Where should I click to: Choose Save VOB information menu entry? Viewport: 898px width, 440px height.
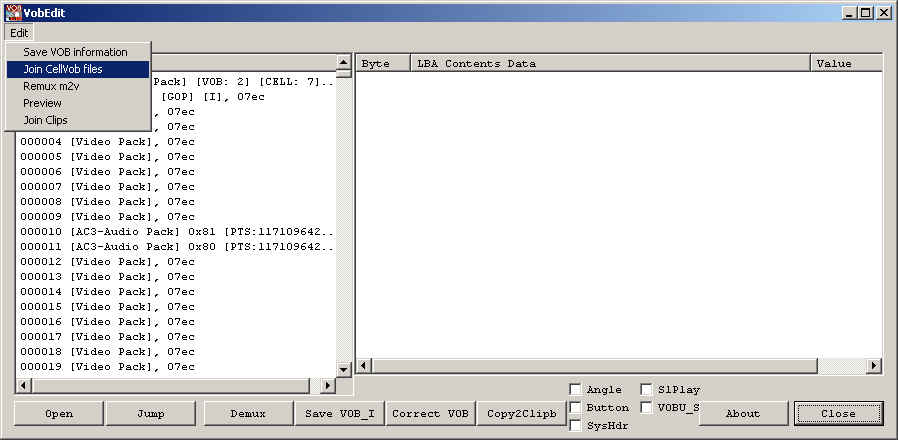point(77,52)
